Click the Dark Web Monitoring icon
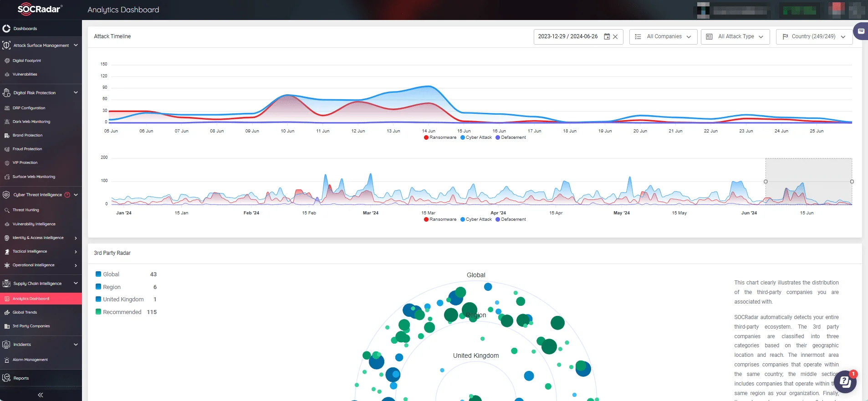Screen dimensions: 868x401 pos(7,122)
